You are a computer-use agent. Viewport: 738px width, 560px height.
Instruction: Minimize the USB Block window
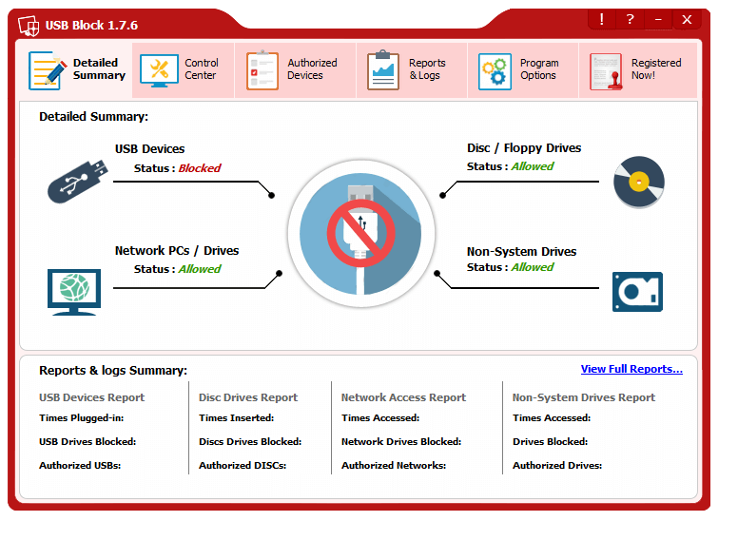(658, 19)
